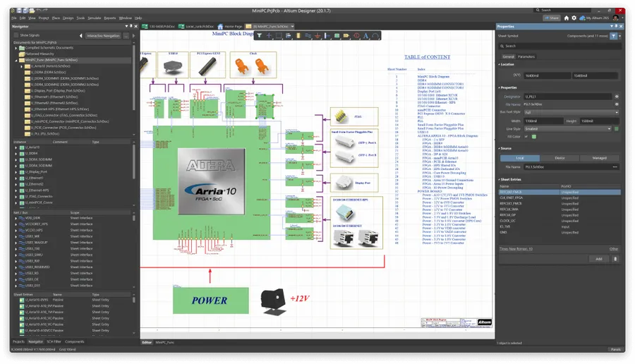This screenshot has height=364, width=635.
Task: Click the Add button in Sheet Entries
Action: (x=598, y=259)
